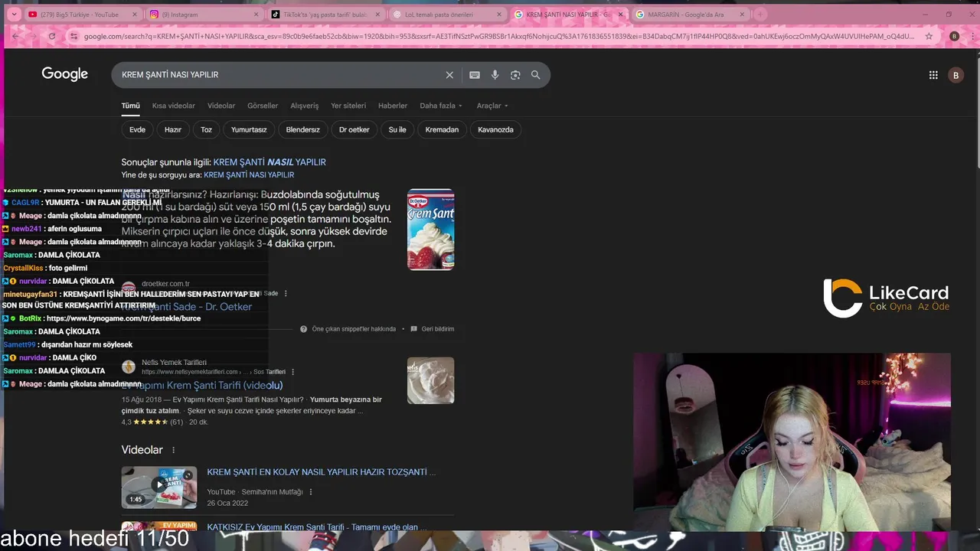This screenshot has height=551, width=980.
Task: Go back to the previous page
Action: tap(15, 36)
